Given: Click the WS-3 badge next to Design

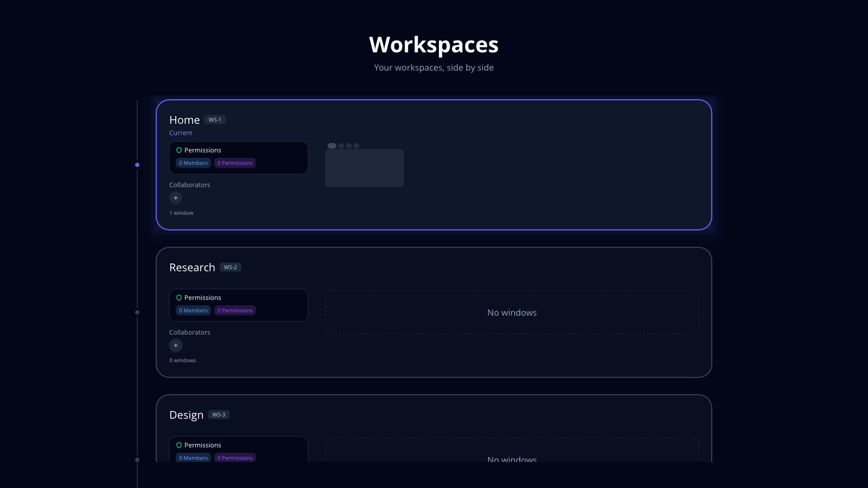Looking at the screenshot, I should [x=219, y=415].
